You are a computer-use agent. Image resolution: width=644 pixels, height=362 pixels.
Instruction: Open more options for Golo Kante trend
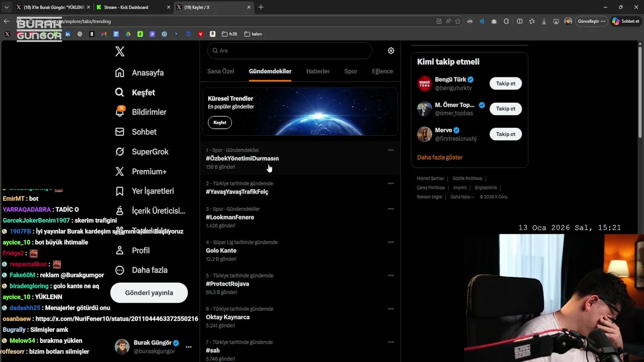click(391, 242)
